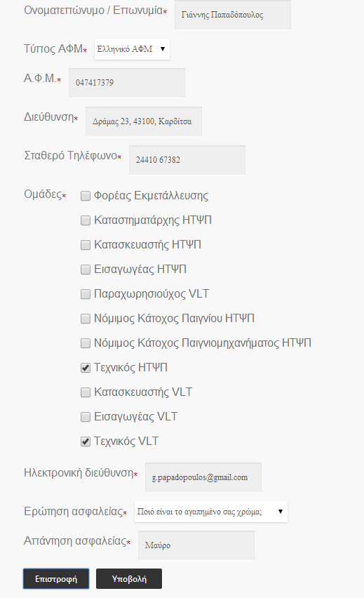364x598 pixels.
Task: Click the Σταθερό Τηλέφωνο phone field
Action: point(187,160)
